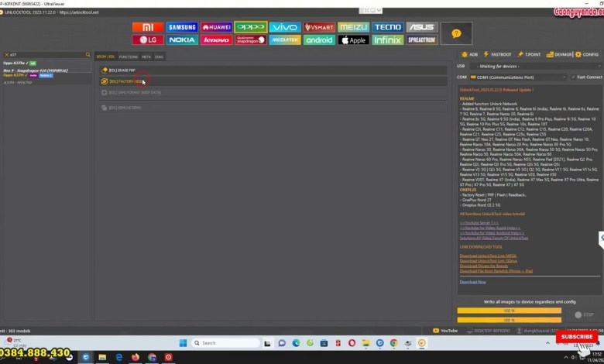Viewport: 604px width, 364px height.
Task: Select the Asus brand logo
Action: (422, 27)
